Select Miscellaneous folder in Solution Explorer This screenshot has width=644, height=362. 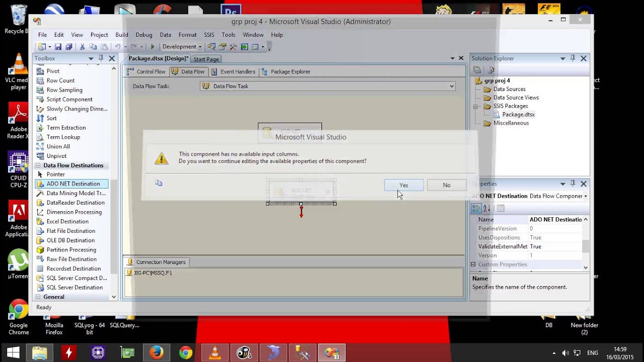[511, 123]
